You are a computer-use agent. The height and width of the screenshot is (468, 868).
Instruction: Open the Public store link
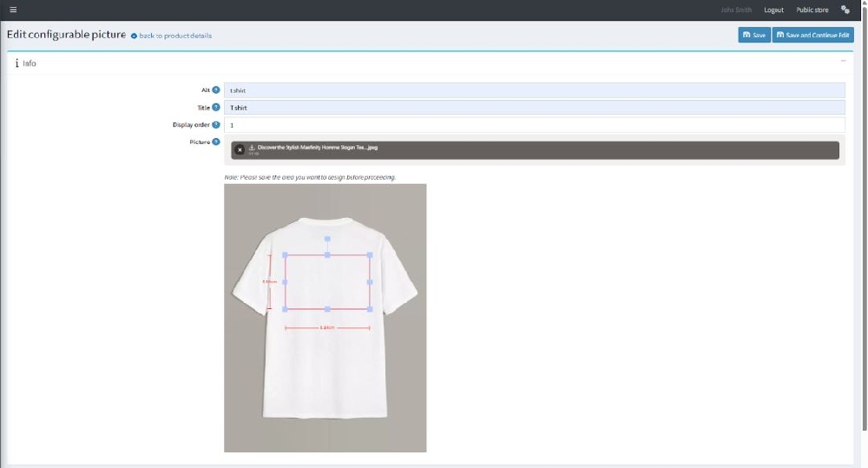click(812, 10)
